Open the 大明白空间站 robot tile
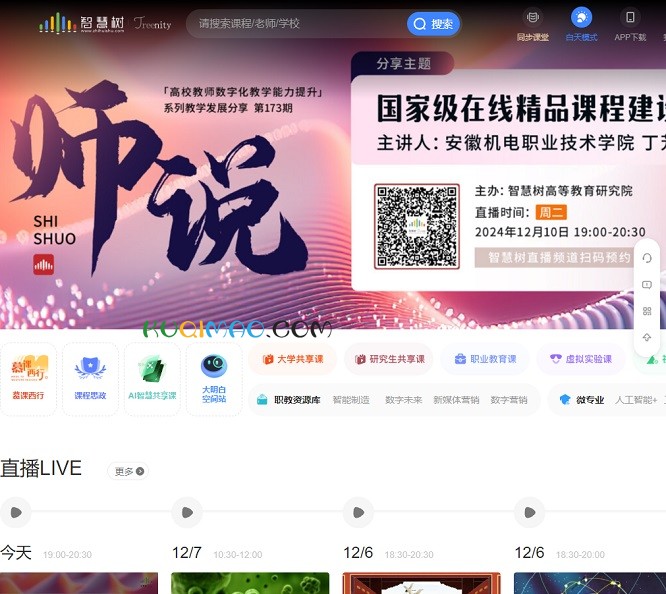The image size is (666, 594). [214, 379]
